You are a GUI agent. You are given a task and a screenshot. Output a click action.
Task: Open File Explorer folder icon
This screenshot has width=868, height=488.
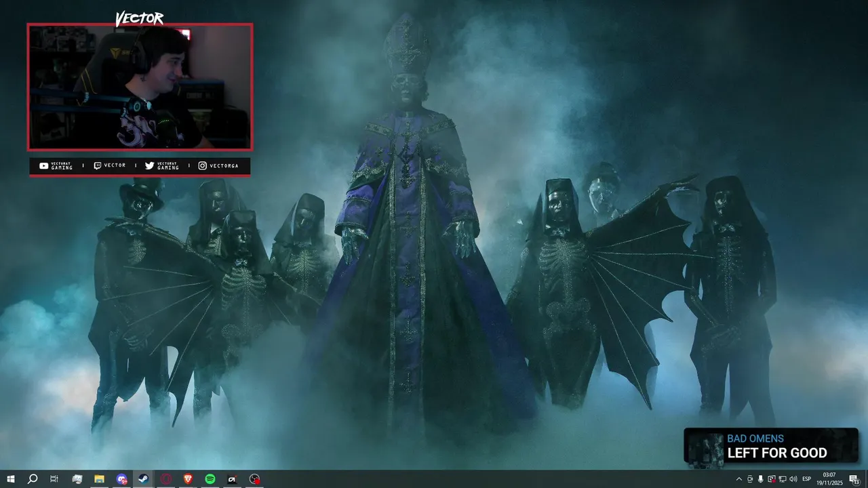[x=99, y=479]
